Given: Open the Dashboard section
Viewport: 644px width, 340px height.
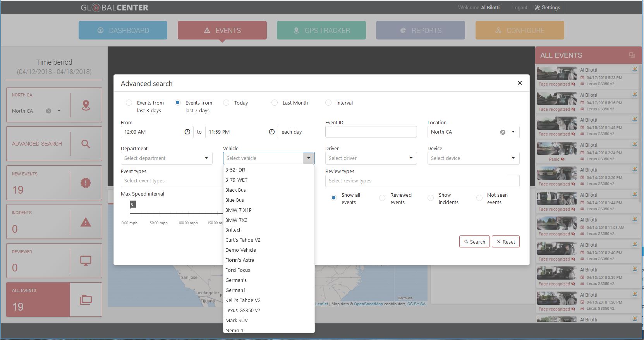Looking at the screenshot, I should [123, 30].
